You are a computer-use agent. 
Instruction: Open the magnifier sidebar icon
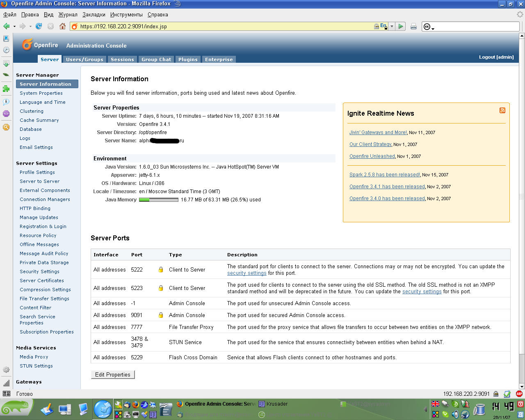coord(6,127)
